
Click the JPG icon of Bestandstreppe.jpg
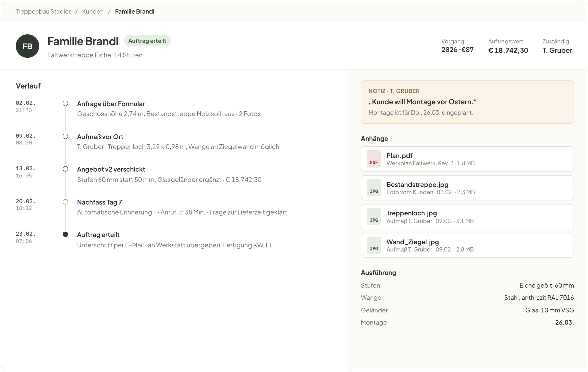point(374,188)
